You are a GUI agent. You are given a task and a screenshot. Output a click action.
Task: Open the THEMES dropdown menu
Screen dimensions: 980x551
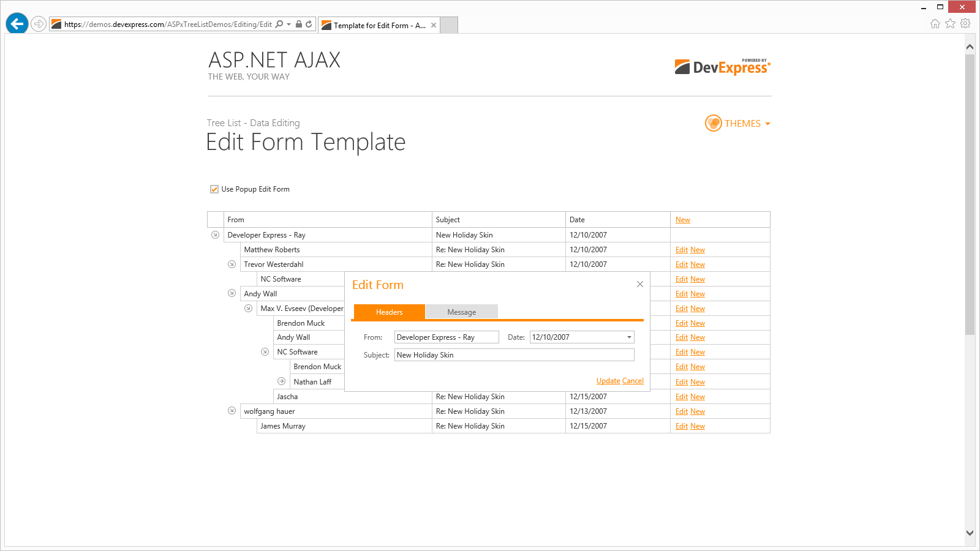(x=747, y=124)
